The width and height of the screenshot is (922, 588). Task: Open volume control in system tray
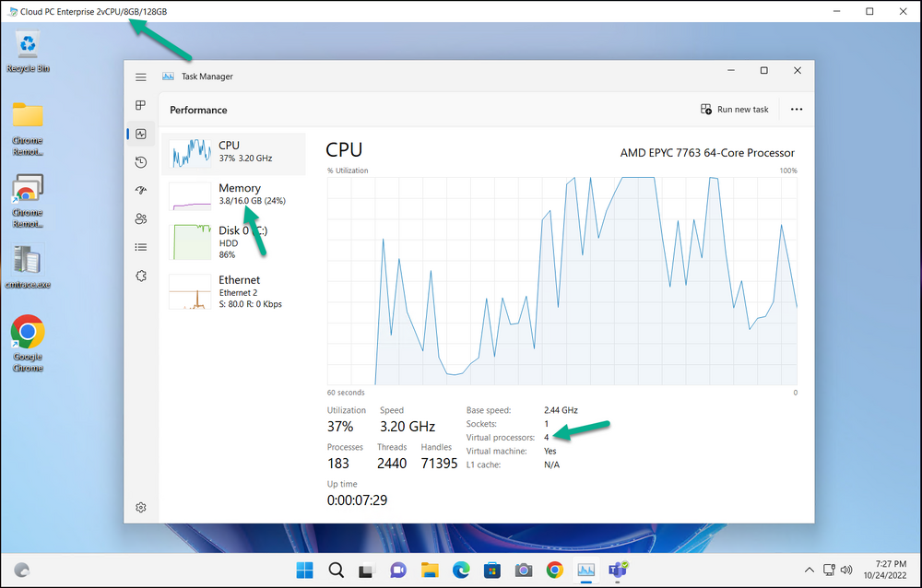point(846,570)
